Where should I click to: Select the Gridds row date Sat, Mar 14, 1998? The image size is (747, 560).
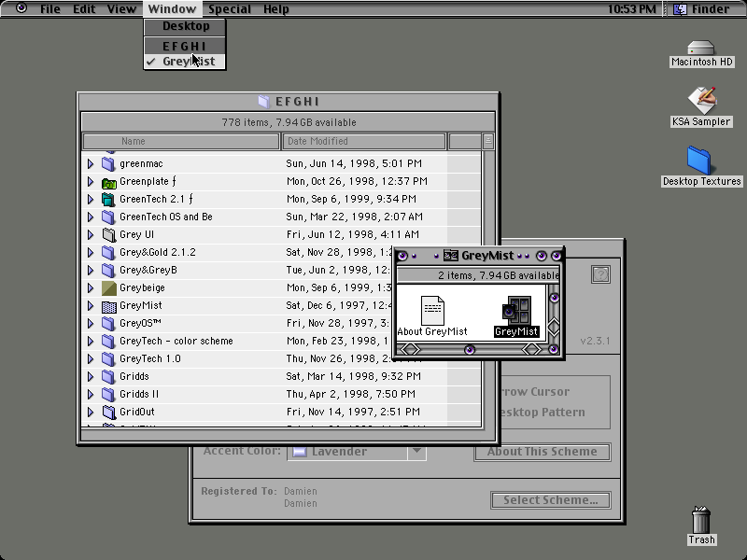[x=354, y=377]
